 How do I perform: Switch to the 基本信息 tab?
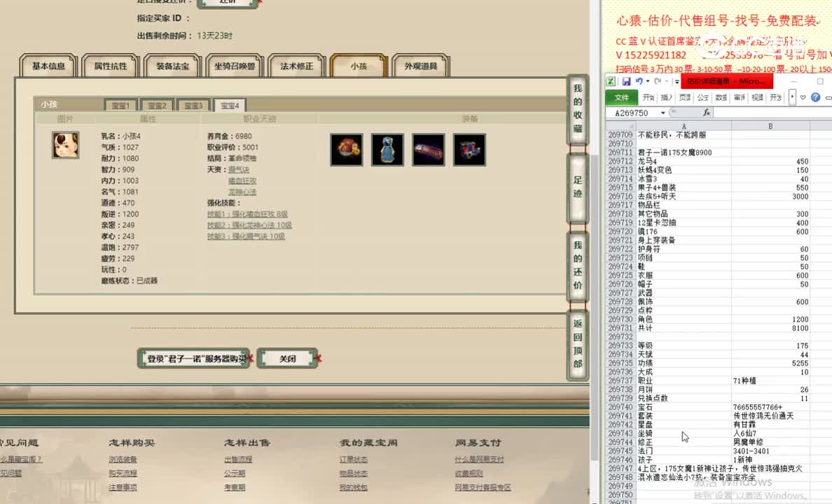point(48,66)
